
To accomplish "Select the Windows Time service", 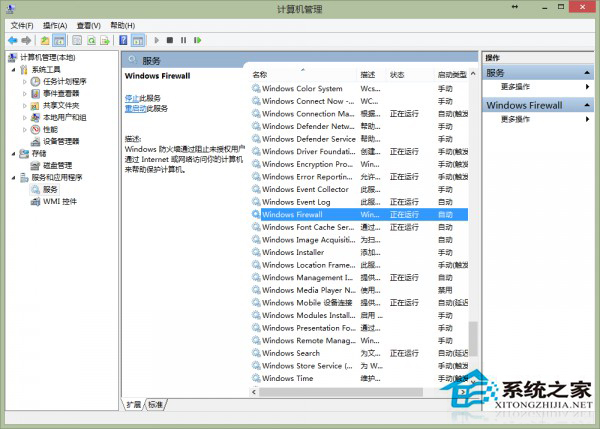I will (360, 378).
